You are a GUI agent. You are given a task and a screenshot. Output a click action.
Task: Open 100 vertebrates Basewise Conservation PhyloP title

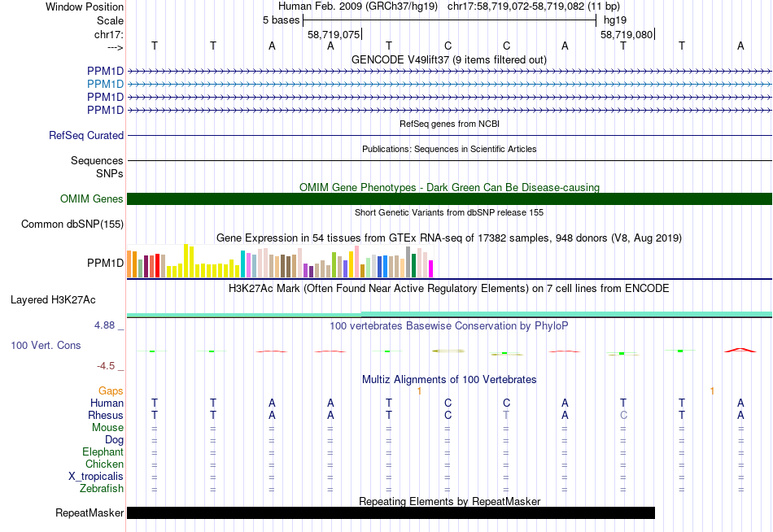(449, 326)
